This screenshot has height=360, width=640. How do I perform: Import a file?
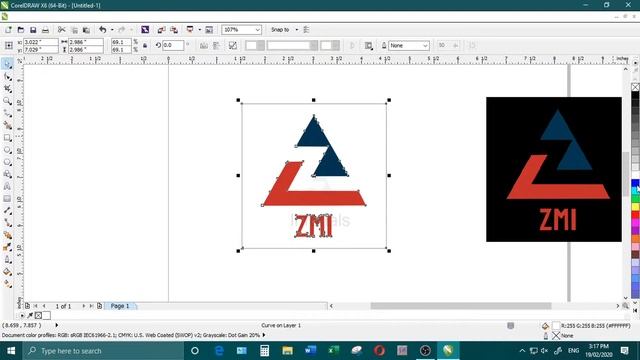point(161,30)
